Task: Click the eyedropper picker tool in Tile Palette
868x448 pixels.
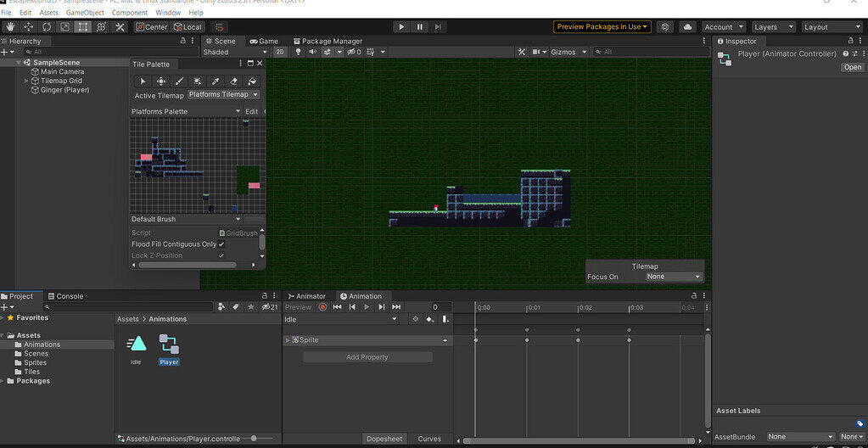Action: (216, 81)
